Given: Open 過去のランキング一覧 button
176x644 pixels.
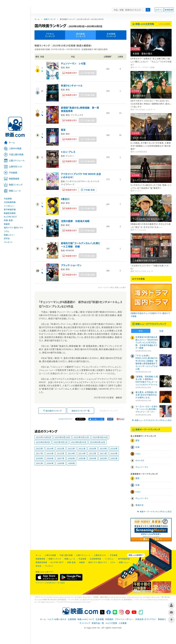Looking at the screenshot, I should click(x=80, y=411).
